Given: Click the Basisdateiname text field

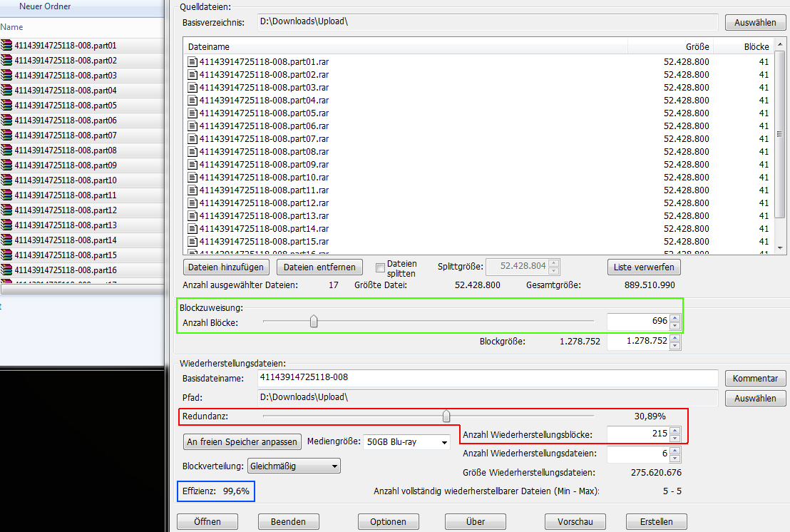Looking at the screenshot, I should point(487,377).
